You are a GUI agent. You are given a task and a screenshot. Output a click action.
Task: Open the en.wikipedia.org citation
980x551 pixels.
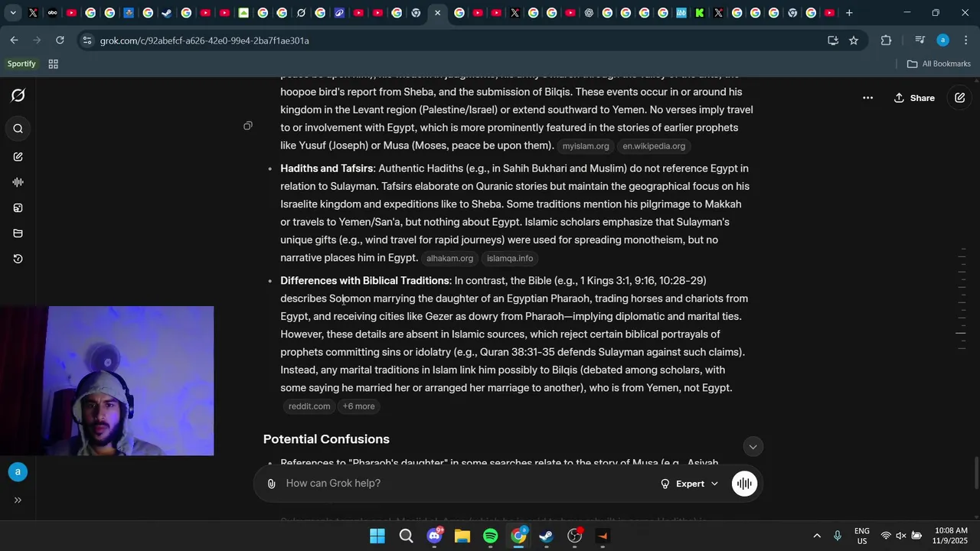click(x=654, y=146)
